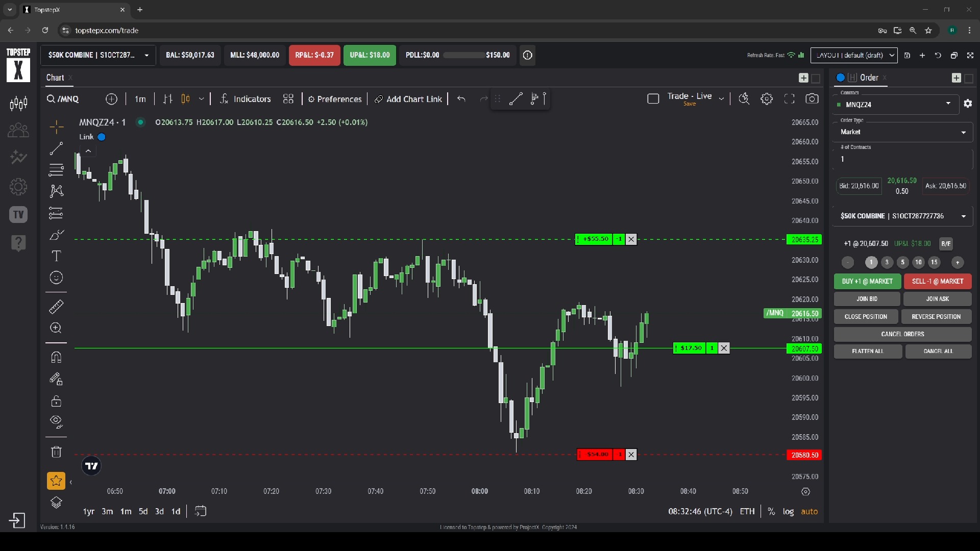Expand the LAYOUT default (draft) dropdown
This screenshot has height=551, width=980.
[854, 55]
